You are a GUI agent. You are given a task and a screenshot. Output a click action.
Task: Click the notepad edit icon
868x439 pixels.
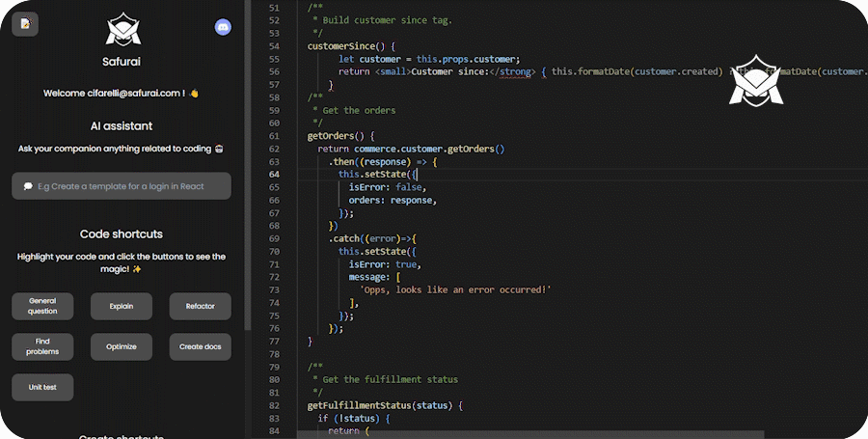coord(26,24)
